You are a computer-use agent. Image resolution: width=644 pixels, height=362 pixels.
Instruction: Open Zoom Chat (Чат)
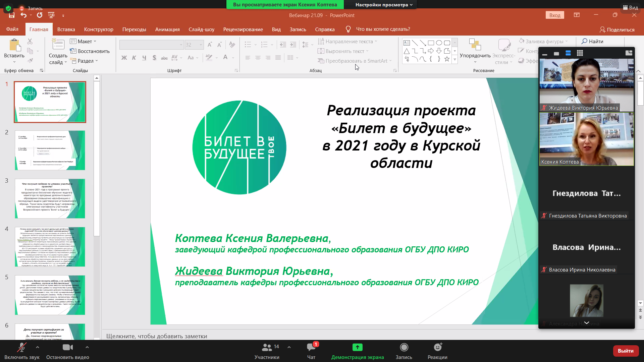tap(311, 351)
